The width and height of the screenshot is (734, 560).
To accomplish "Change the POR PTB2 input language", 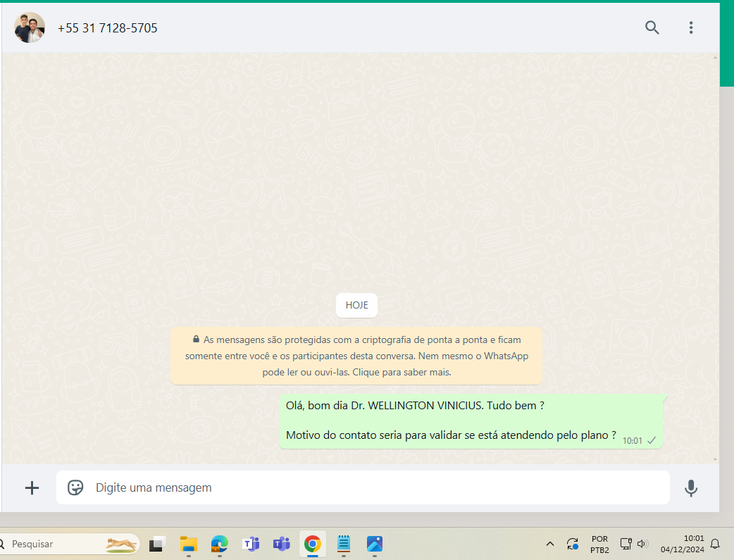I will point(599,545).
